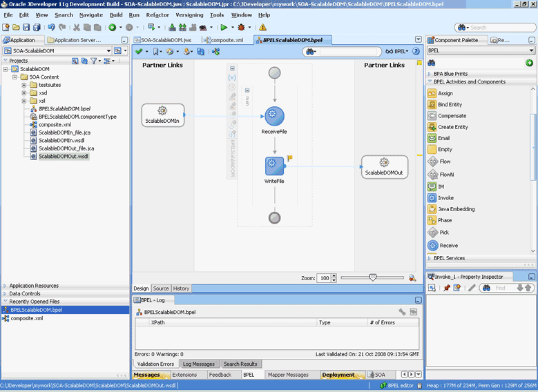Open the Refactor menu

157,14
